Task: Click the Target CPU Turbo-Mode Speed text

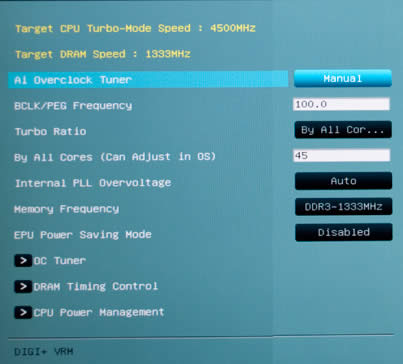Action: coord(135,28)
